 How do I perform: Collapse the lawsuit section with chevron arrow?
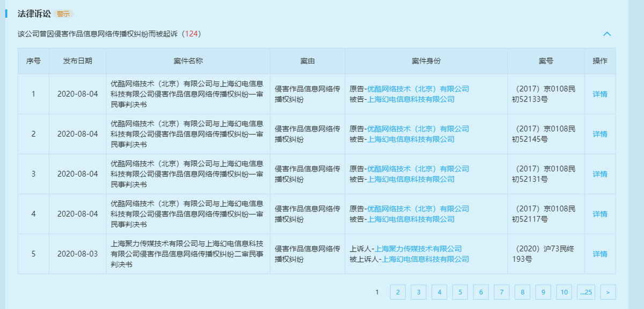(607, 34)
